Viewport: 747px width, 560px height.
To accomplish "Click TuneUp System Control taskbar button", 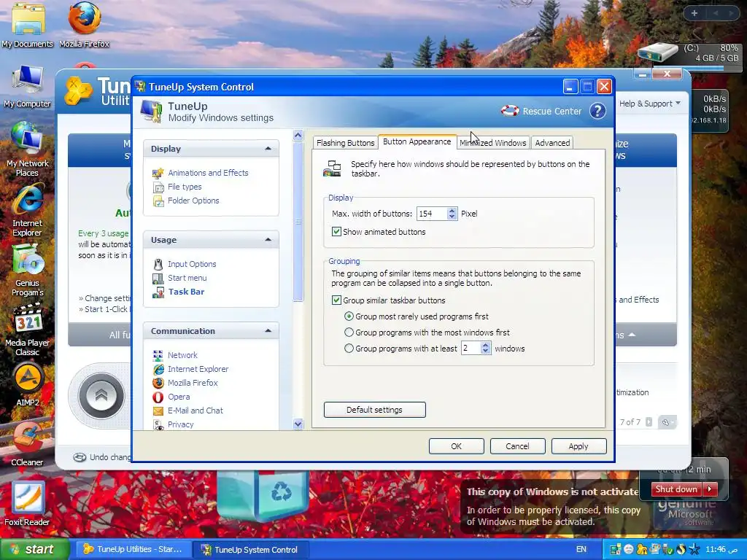I will pyautogui.click(x=251, y=550).
